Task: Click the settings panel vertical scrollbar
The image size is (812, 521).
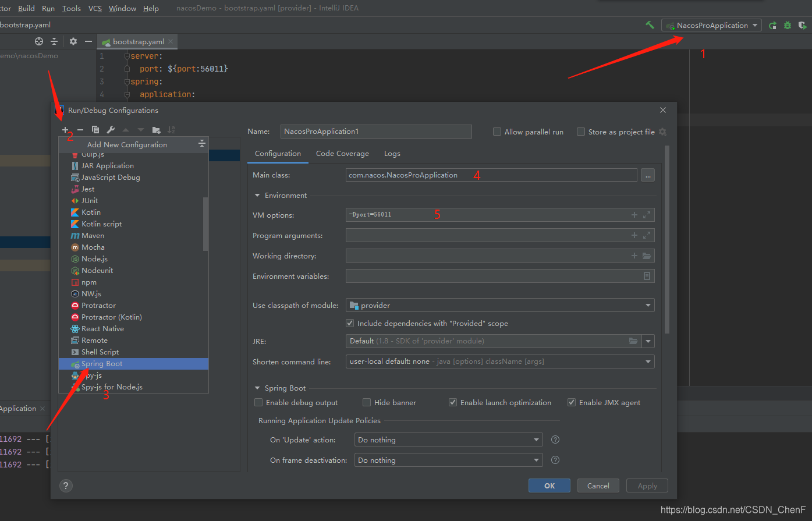Action: tap(666, 239)
